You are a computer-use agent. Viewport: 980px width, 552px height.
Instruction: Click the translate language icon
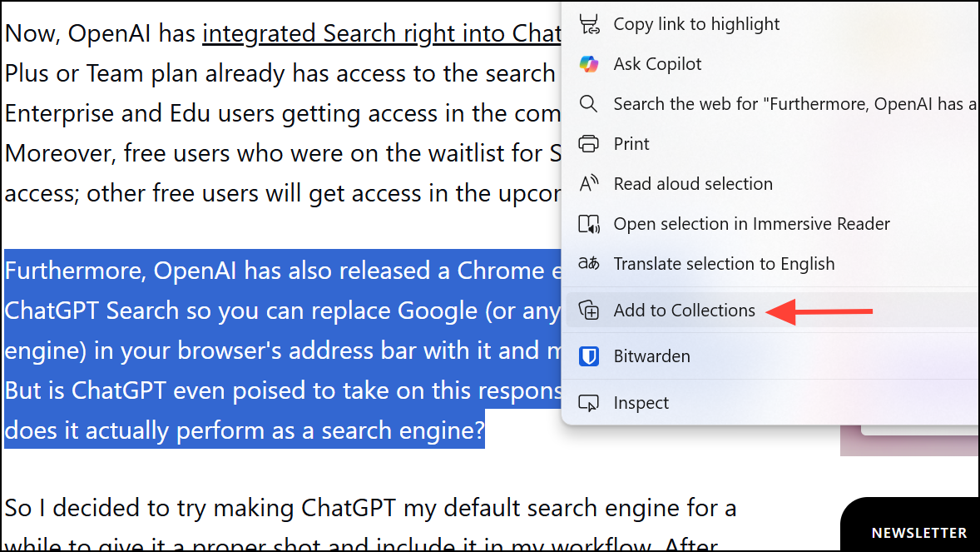point(589,263)
